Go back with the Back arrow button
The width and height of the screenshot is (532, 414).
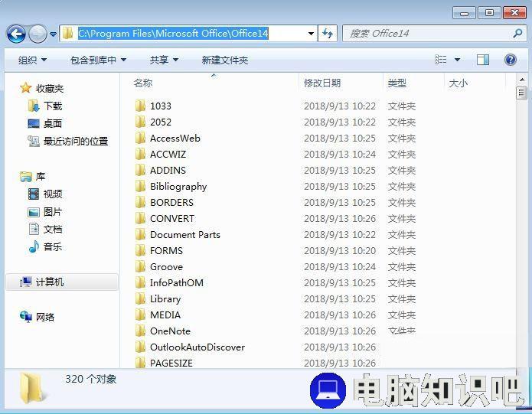[16, 34]
